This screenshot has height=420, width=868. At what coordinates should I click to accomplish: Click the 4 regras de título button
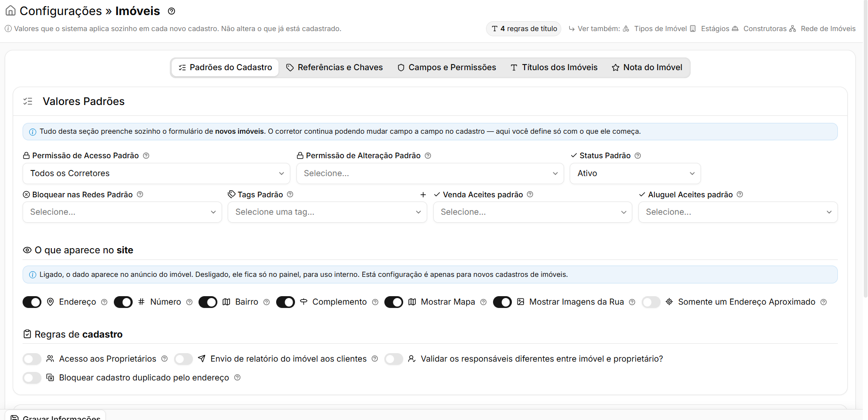pyautogui.click(x=524, y=29)
